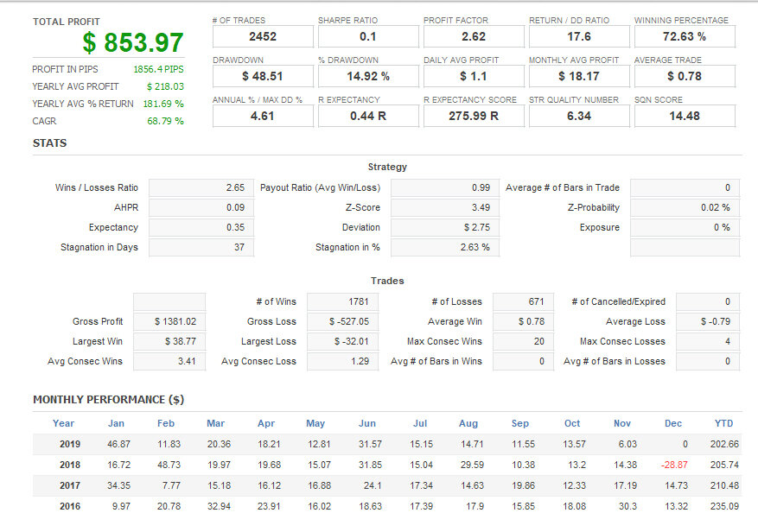This screenshot has height=532, width=758.
Task: Select the Winning Percentage value 72.63 %
Action: point(685,37)
